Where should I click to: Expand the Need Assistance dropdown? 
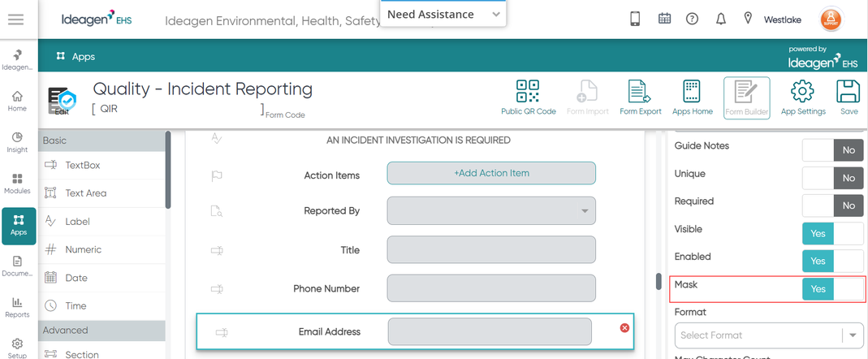point(443,15)
